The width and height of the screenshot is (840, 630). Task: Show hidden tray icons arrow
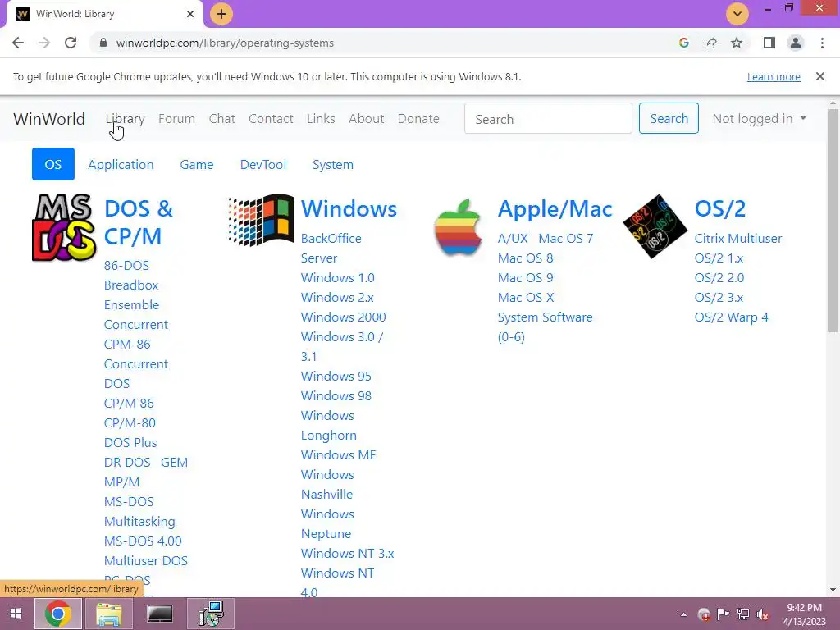[x=683, y=614]
